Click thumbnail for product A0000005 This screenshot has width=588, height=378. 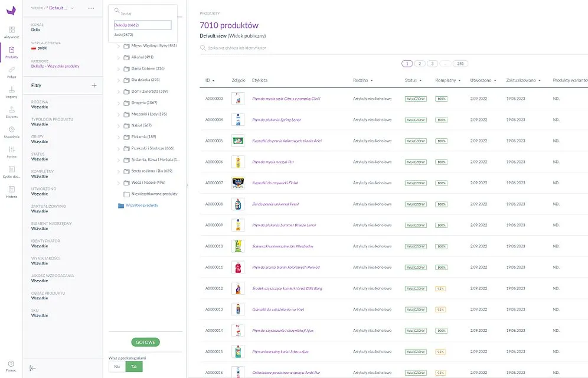pyautogui.click(x=238, y=141)
